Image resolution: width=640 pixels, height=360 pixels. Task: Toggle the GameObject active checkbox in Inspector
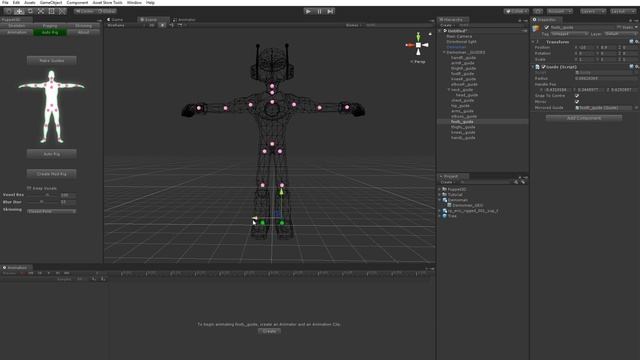coord(547,27)
